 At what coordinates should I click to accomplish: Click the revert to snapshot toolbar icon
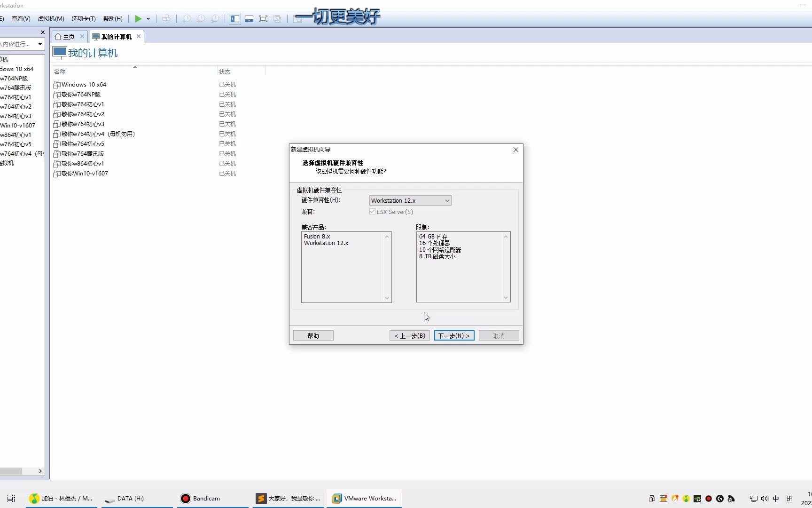click(201, 19)
